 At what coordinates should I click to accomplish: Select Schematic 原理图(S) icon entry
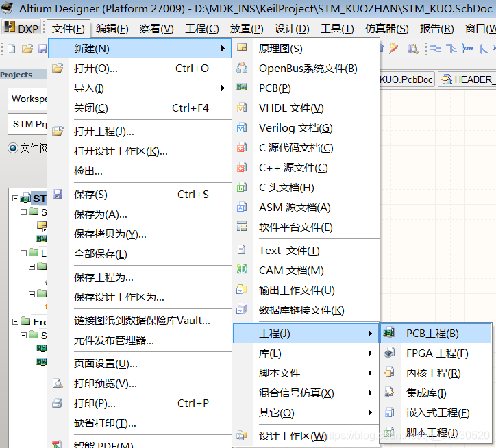pyautogui.click(x=242, y=48)
